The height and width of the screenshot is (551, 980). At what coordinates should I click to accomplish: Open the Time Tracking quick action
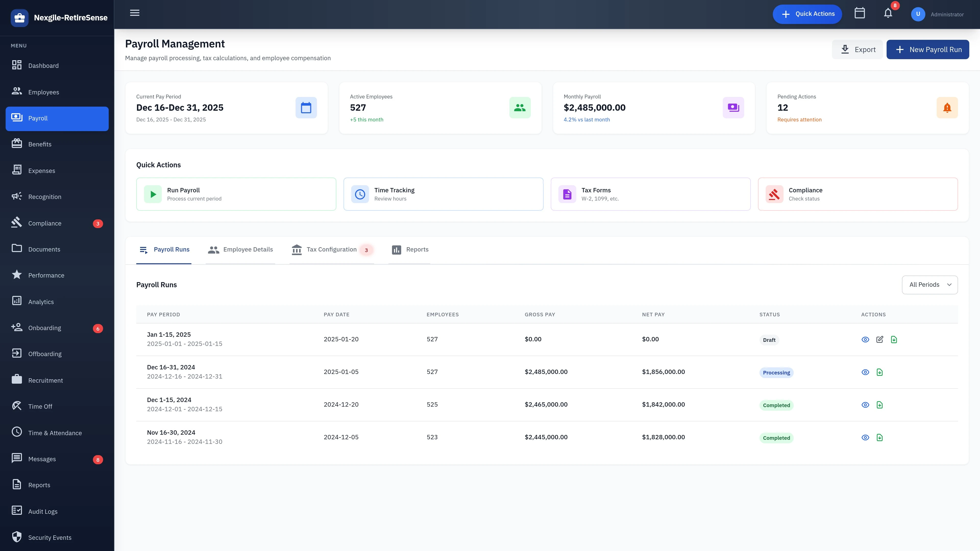pyautogui.click(x=443, y=194)
